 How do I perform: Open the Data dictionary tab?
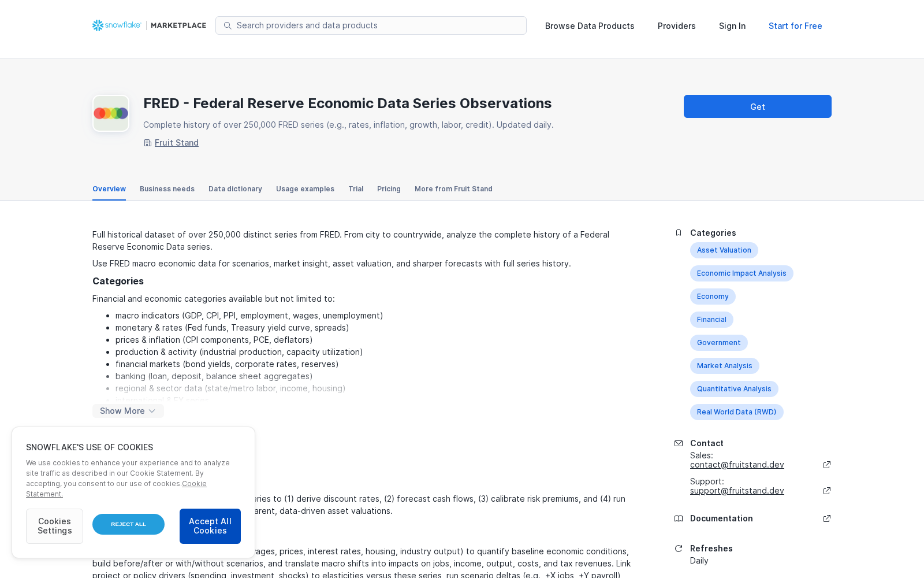[235, 189]
